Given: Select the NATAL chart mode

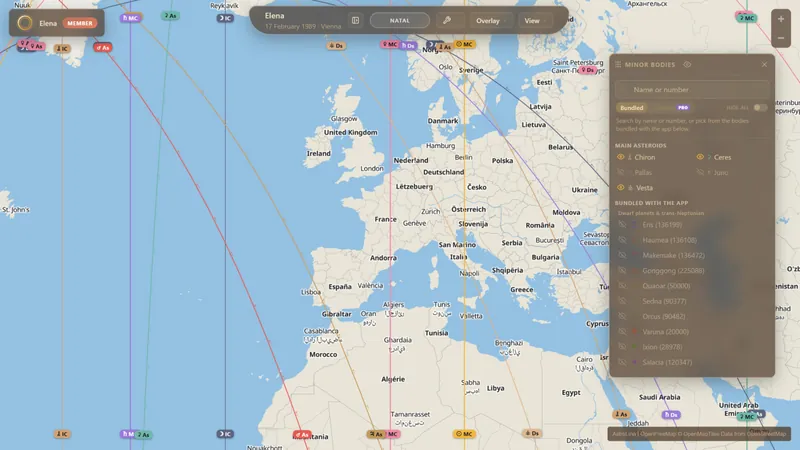Looking at the screenshot, I should pyautogui.click(x=400, y=20).
